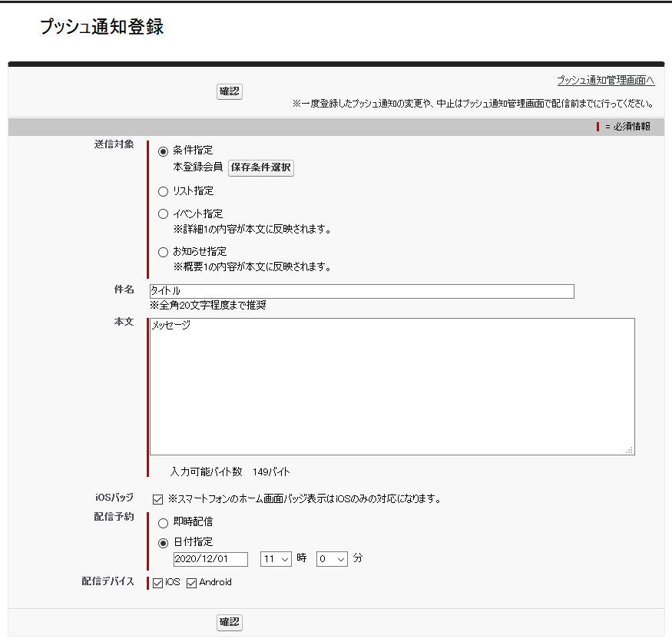Click the textarea resize handle
The image size is (672, 642).
pyautogui.click(x=630, y=452)
